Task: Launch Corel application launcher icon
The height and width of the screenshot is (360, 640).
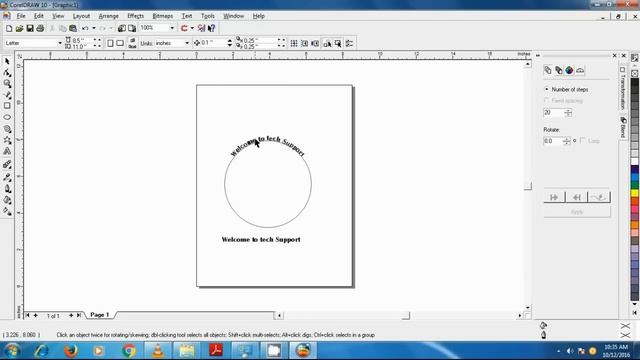Action: [184, 28]
